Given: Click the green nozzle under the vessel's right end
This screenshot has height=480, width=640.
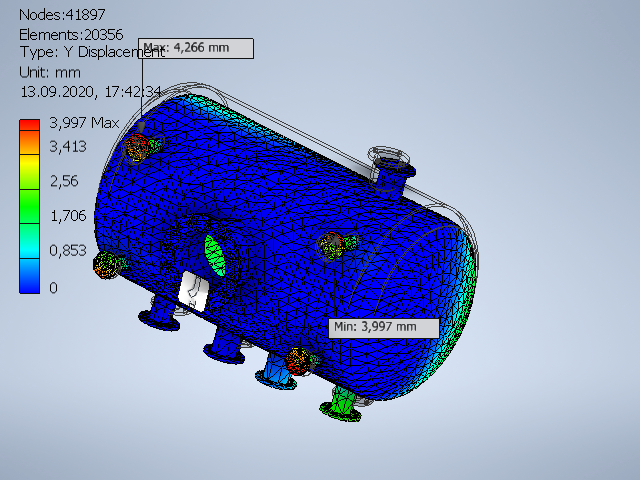Looking at the screenshot, I should pyautogui.click(x=342, y=404).
